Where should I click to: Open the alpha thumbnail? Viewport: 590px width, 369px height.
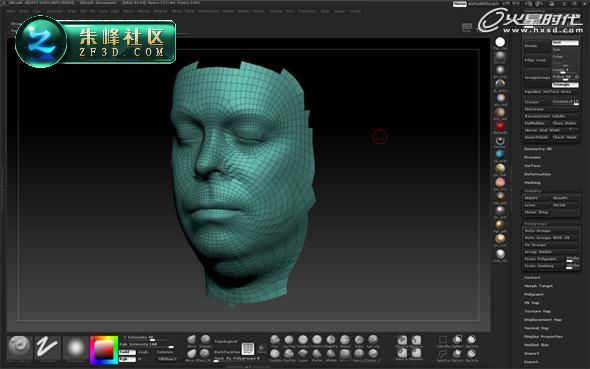click(x=75, y=348)
